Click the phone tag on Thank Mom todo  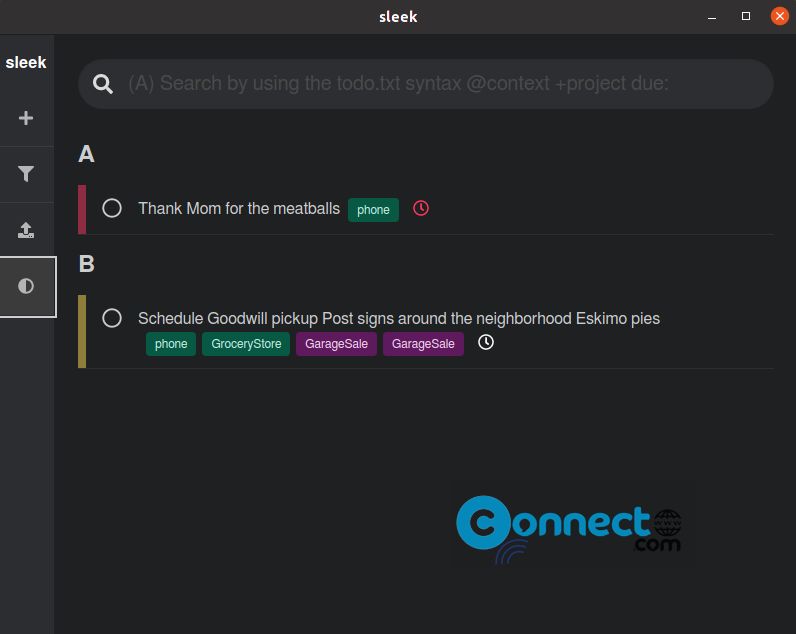tap(373, 210)
